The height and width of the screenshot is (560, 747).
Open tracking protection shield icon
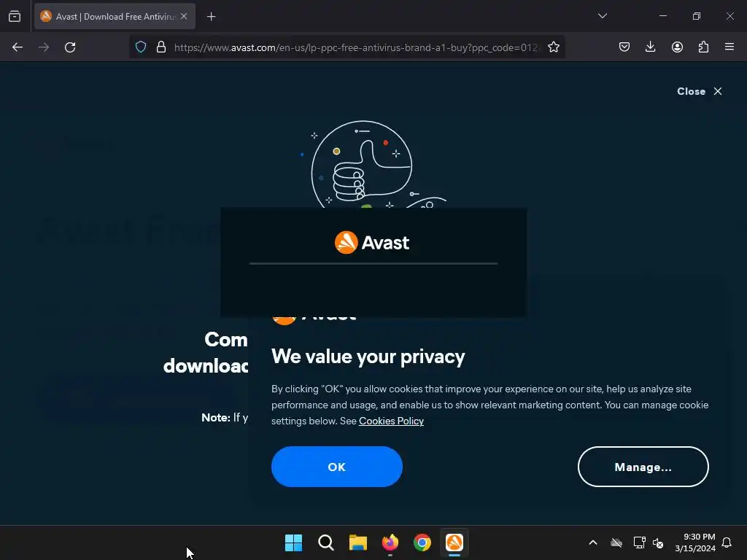point(141,47)
